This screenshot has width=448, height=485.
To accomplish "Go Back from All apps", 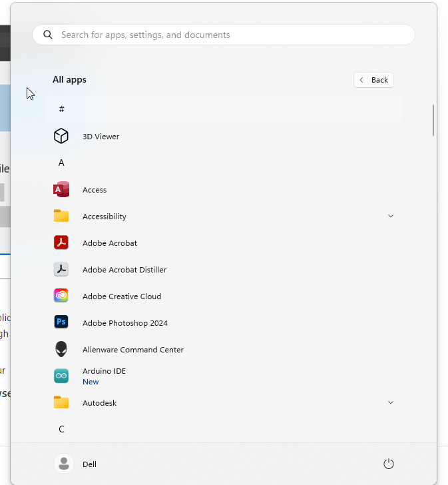I will (x=373, y=80).
